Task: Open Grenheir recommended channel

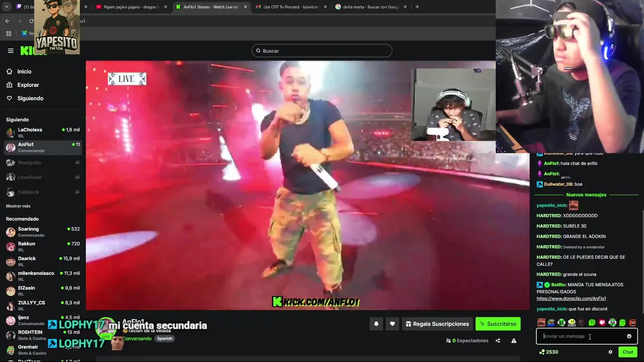Action: click(x=42, y=349)
